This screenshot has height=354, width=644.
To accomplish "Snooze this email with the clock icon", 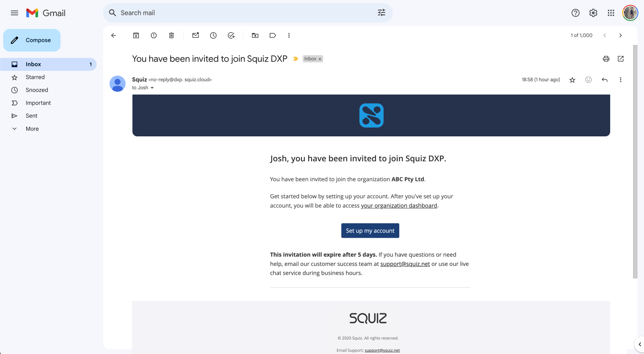I will [213, 35].
